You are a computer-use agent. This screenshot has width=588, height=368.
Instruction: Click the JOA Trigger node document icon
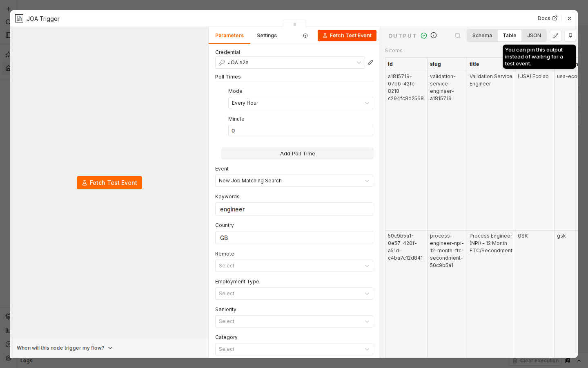(19, 18)
